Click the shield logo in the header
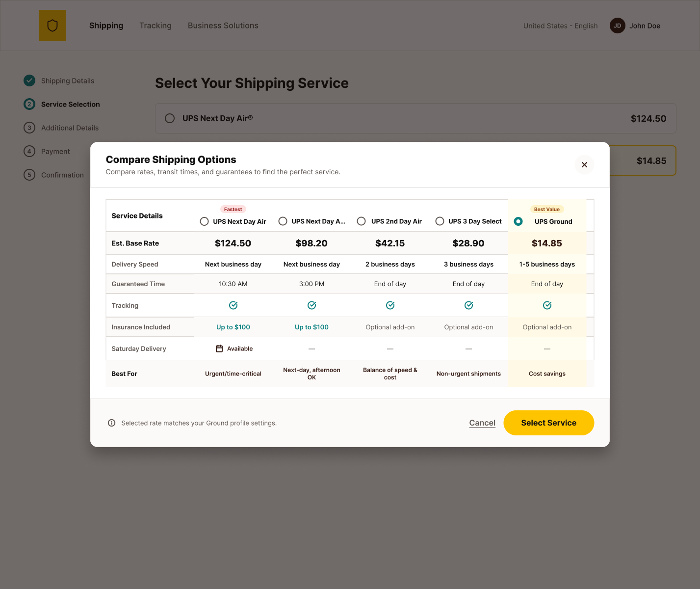The width and height of the screenshot is (700, 589). pos(52,26)
